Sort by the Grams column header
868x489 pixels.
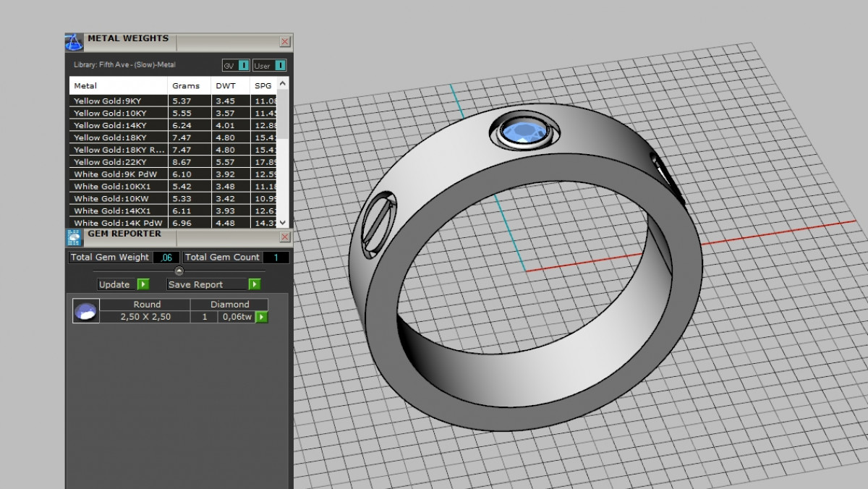186,85
